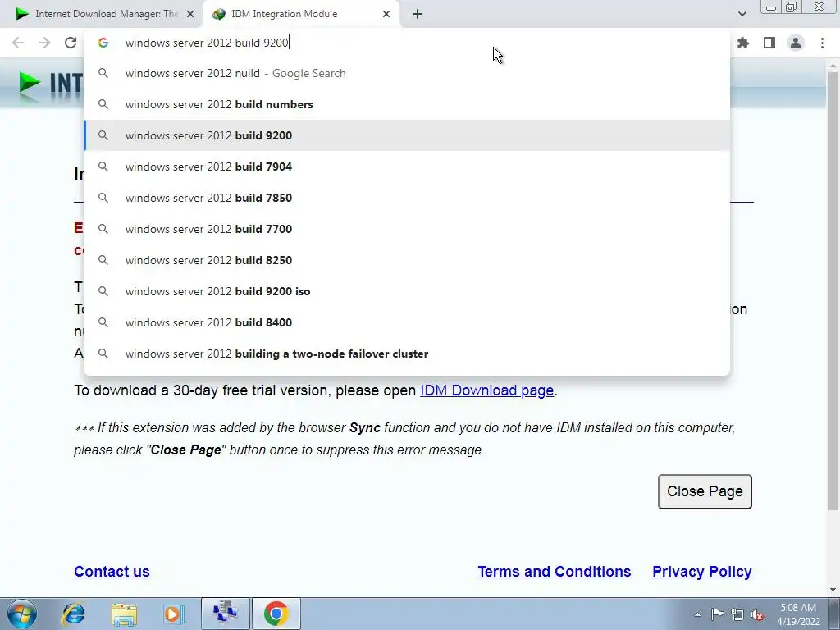Show hidden system tray icons
The width and height of the screenshot is (840, 630).
pos(697,614)
